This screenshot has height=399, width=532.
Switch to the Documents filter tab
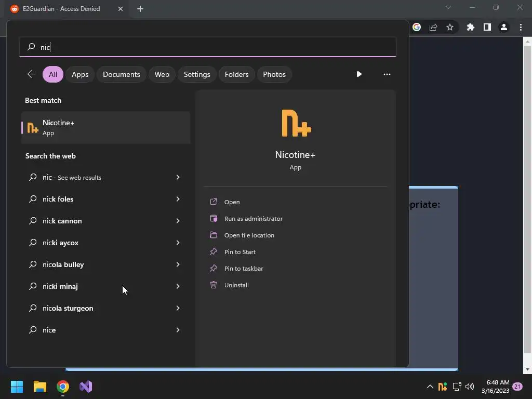pos(122,74)
